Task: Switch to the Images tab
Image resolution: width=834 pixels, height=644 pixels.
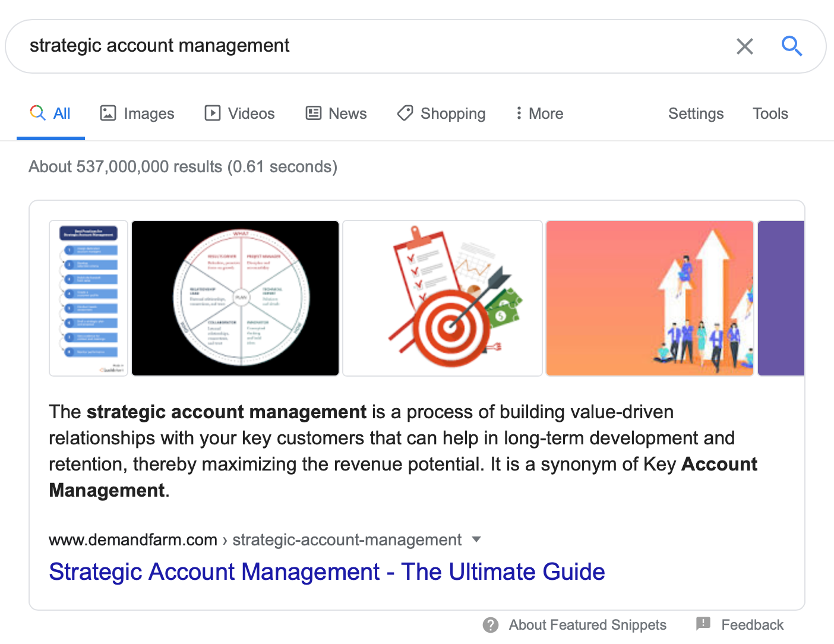Action: (137, 113)
